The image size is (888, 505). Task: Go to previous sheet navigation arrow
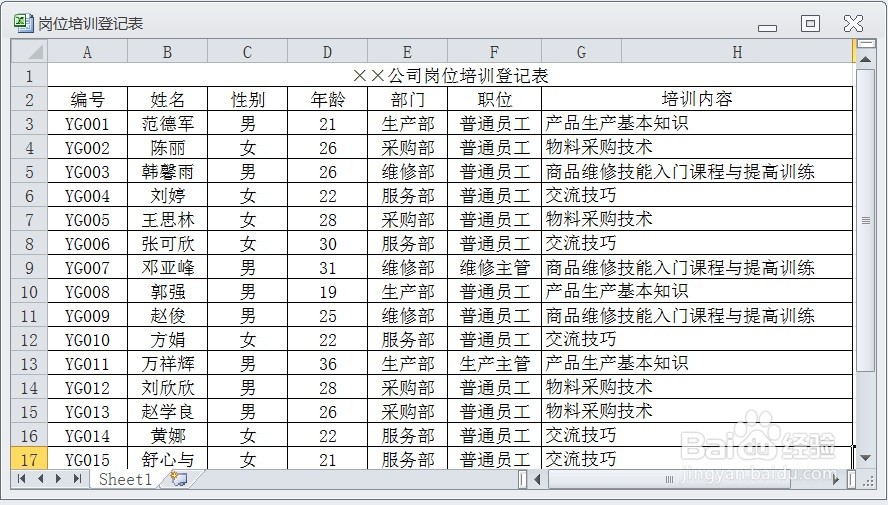(40, 479)
